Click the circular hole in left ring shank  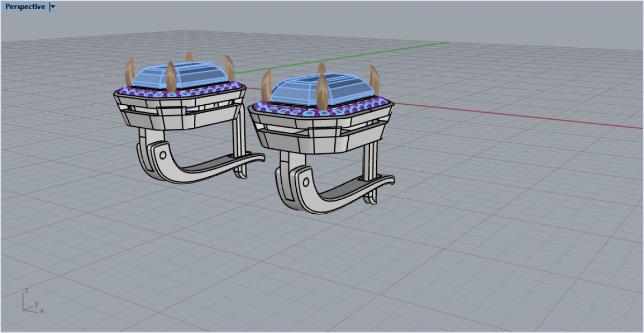tap(163, 155)
